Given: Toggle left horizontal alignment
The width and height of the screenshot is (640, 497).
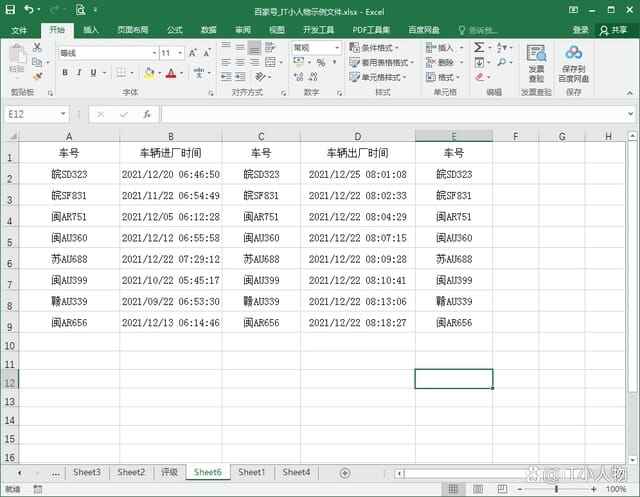Looking at the screenshot, I should coord(226,62).
